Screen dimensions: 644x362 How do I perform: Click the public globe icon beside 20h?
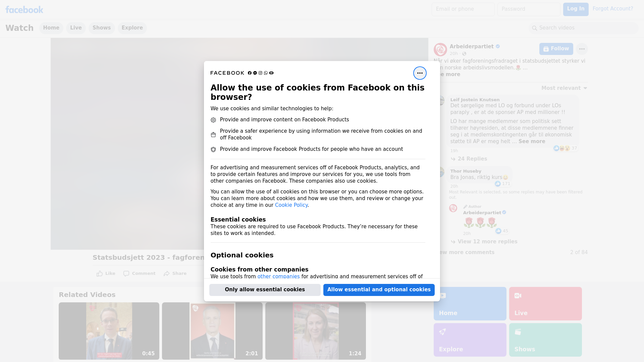point(464,54)
